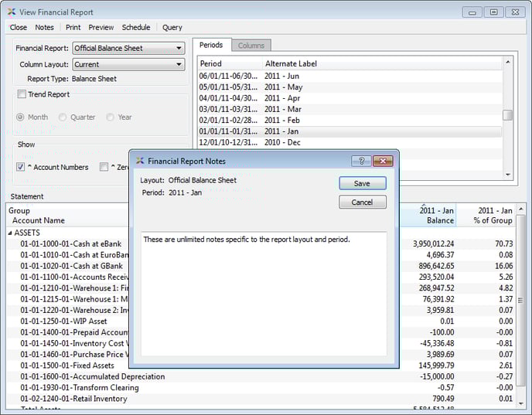The image size is (532, 415).
Task: Click the Financial Report Notes dialog title icon
Action: (x=140, y=161)
